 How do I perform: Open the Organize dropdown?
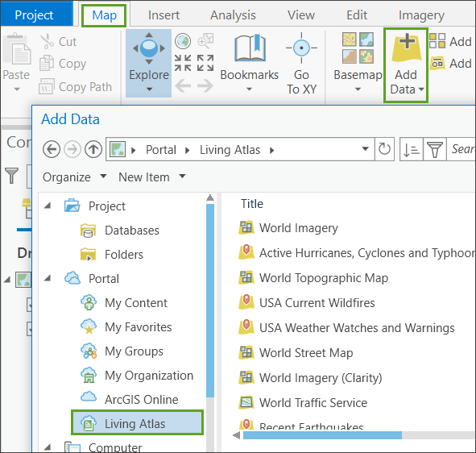(74, 177)
